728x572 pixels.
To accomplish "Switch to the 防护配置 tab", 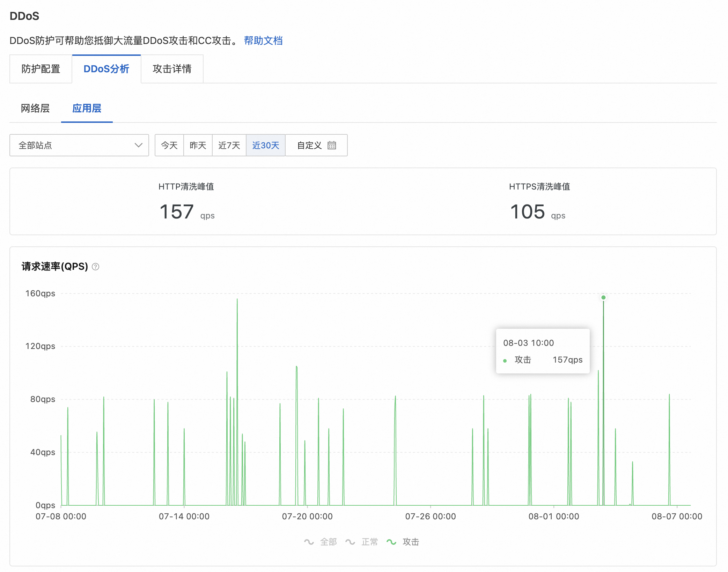I will click(x=41, y=69).
